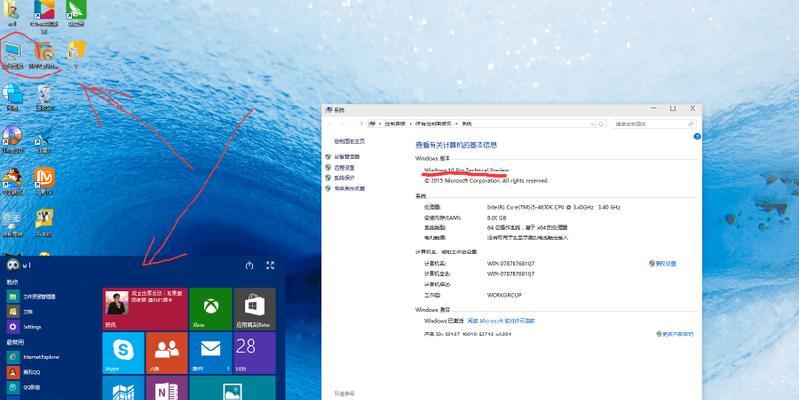Click the user avatar in Start menu
This screenshot has height=400, width=799.
(13, 264)
